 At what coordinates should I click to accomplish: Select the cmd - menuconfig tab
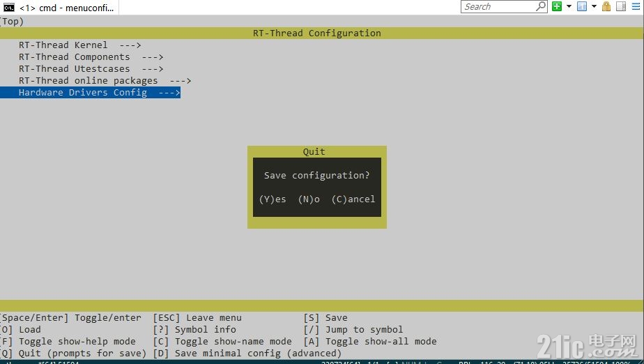coord(59,8)
